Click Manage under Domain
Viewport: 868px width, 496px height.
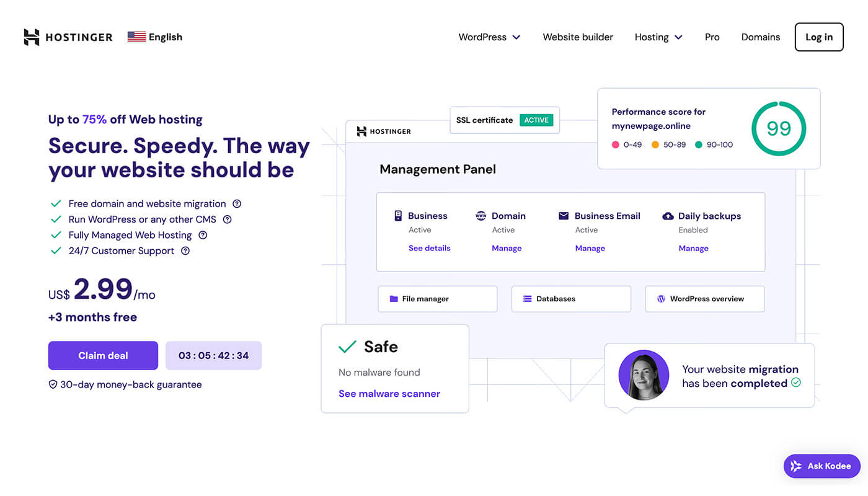(507, 248)
